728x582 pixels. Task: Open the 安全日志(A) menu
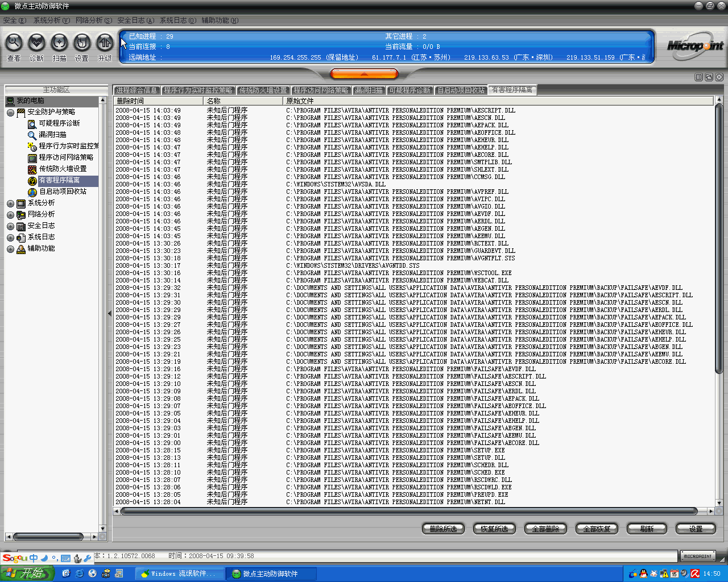click(x=135, y=20)
